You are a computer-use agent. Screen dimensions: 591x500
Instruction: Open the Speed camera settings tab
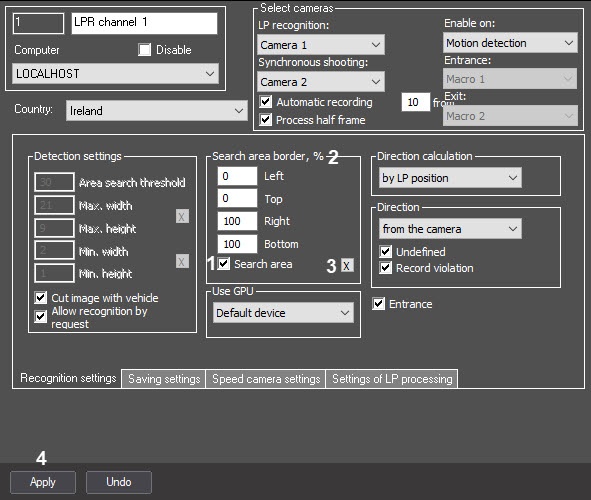[x=266, y=379]
